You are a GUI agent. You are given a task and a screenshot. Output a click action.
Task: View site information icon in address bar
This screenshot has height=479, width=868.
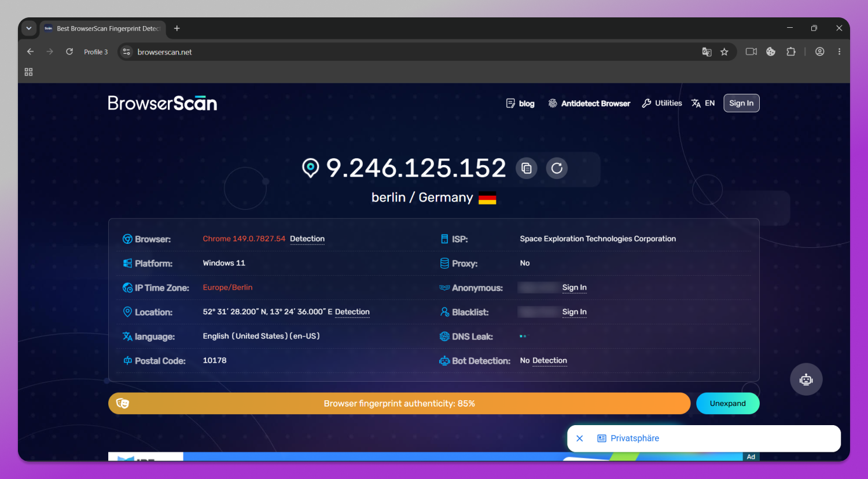coord(127,52)
